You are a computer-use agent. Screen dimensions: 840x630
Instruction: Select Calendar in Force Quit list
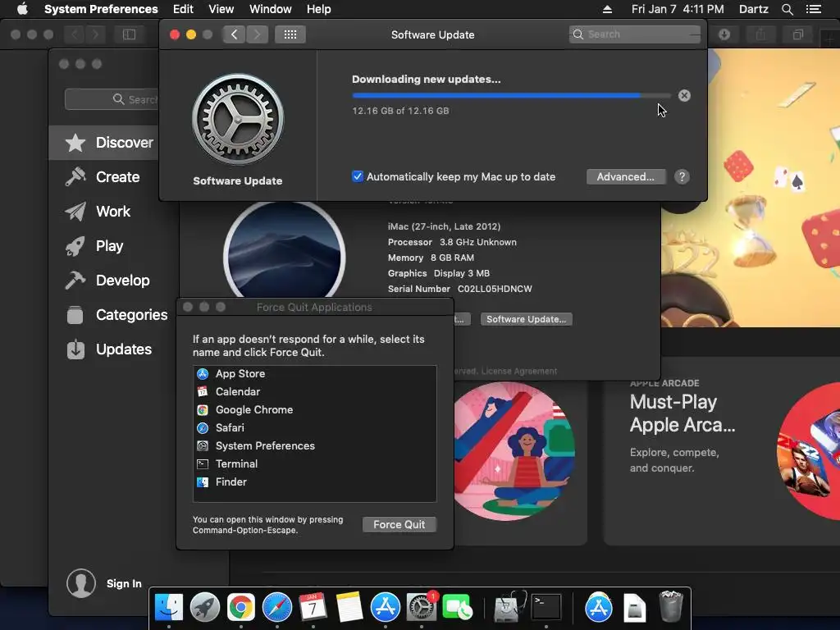tap(314, 391)
